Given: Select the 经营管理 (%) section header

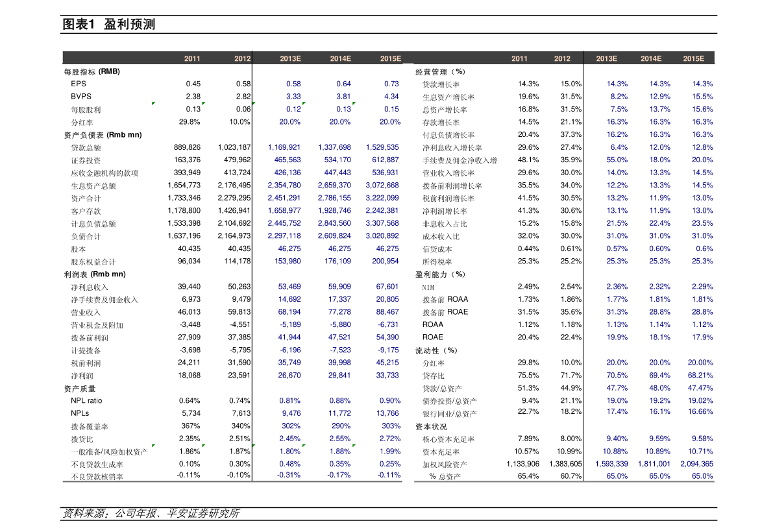Looking at the screenshot, I should (440, 71).
